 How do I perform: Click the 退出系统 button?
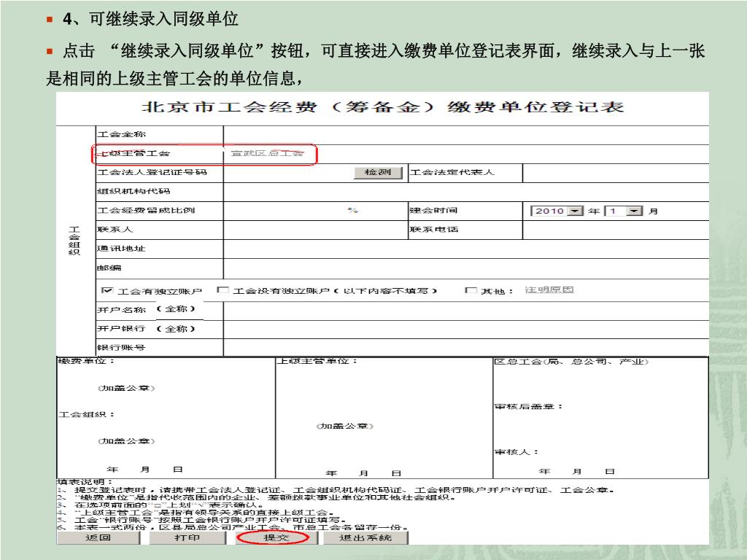tap(365, 537)
